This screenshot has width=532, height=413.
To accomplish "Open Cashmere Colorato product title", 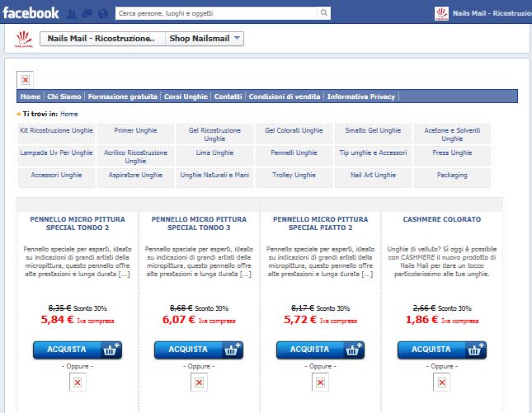I will (x=442, y=219).
